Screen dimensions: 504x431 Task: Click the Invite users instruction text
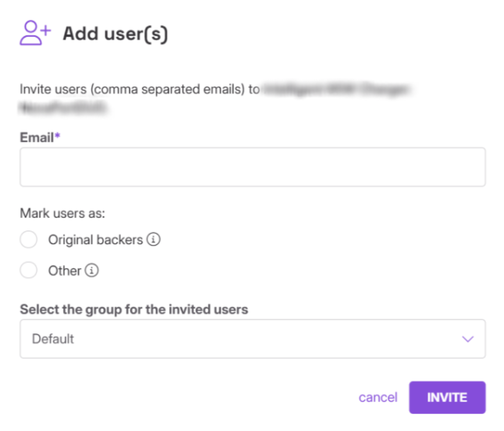[x=139, y=90]
